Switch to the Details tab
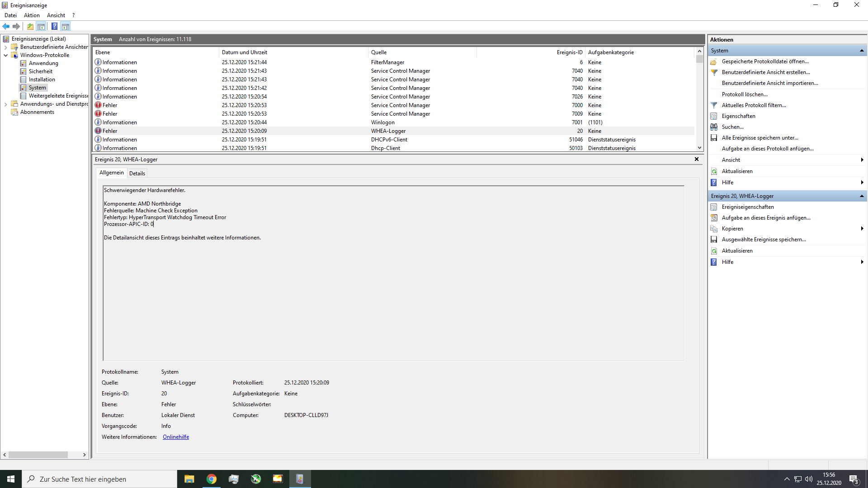Screen dimensions: 868x488 [137, 174]
